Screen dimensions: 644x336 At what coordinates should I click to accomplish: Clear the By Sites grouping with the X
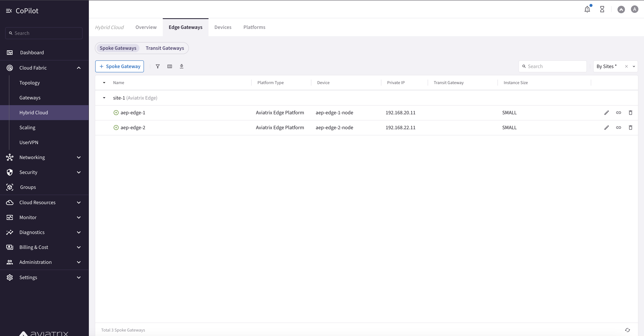click(626, 66)
